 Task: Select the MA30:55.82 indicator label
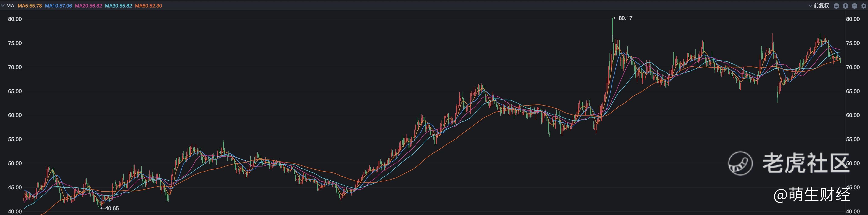(x=118, y=6)
